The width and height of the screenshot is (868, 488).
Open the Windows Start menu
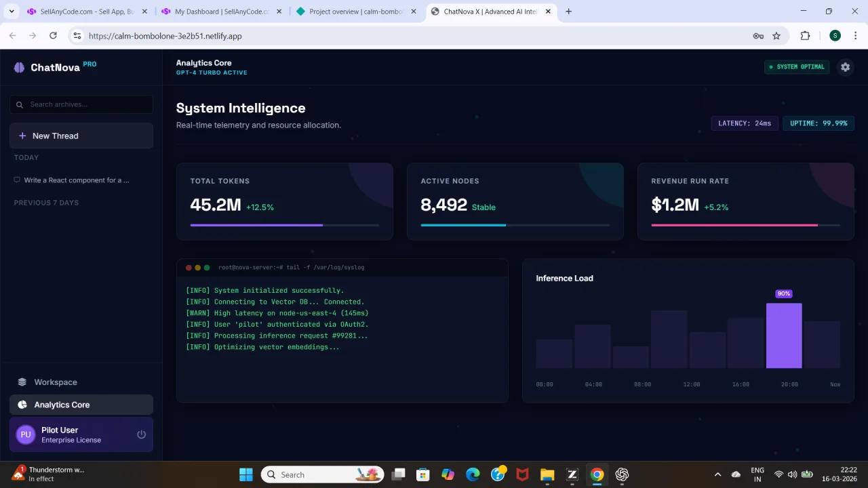(246, 474)
